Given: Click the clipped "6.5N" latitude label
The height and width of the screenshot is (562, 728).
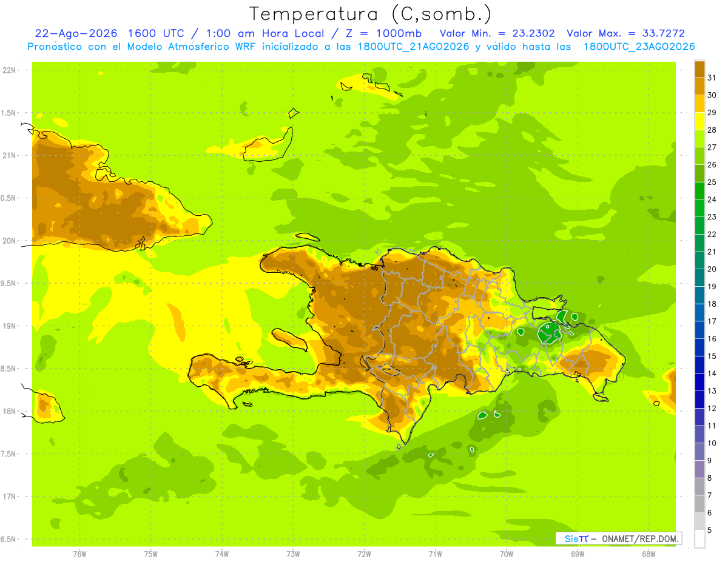Looking at the screenshot, I should point(9,540).
